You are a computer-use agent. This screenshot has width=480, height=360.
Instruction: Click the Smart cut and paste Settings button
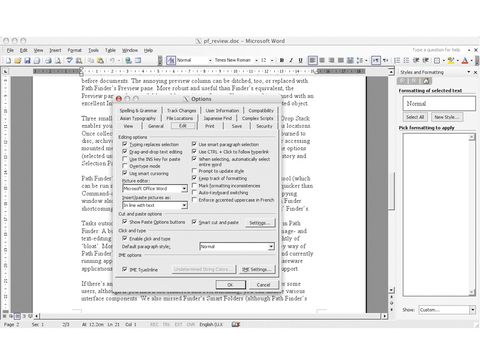click(x=260, y=223)
